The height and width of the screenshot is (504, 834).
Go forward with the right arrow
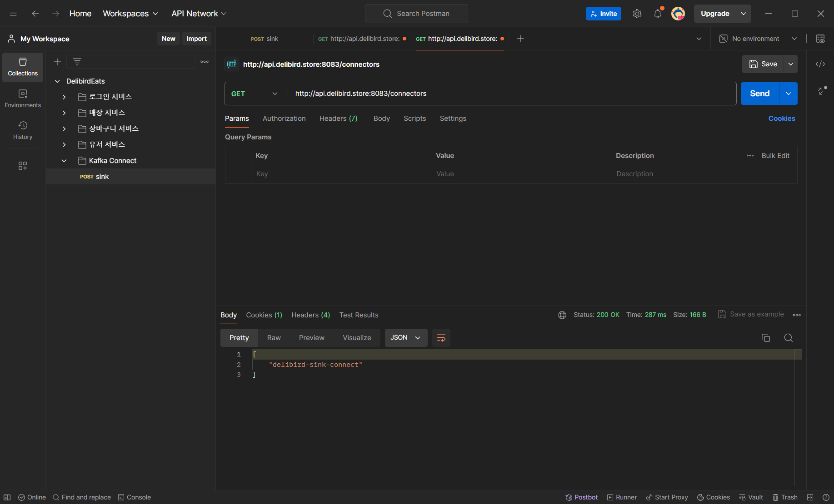point(55,14)
